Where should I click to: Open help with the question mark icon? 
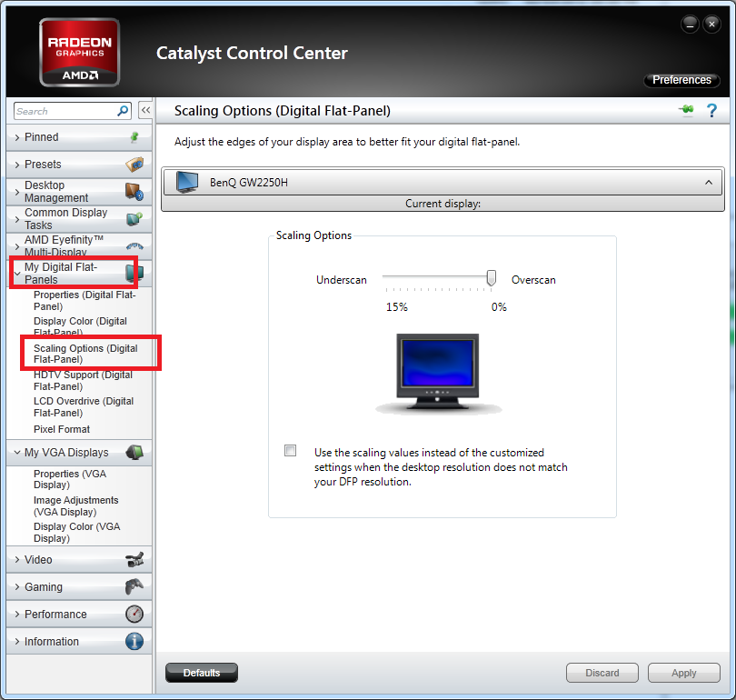pos(711,110)
